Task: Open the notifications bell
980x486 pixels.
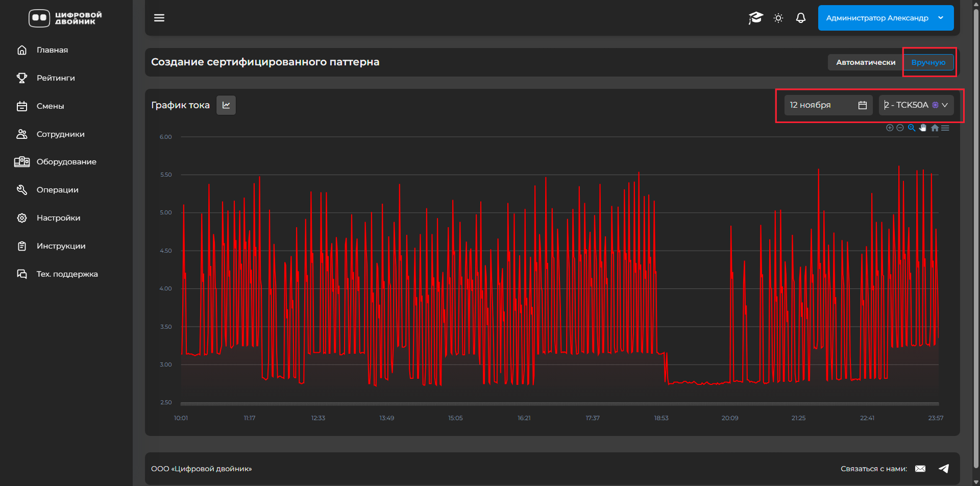Action: (x=801, y=18)
